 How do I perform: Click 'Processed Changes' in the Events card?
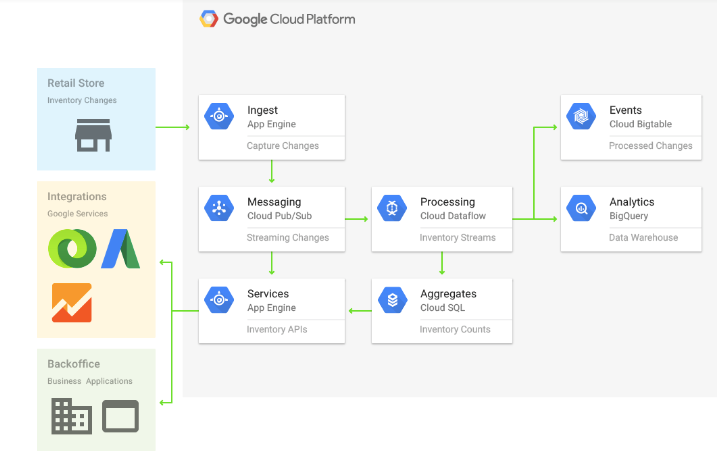click(x=650, y=146)
